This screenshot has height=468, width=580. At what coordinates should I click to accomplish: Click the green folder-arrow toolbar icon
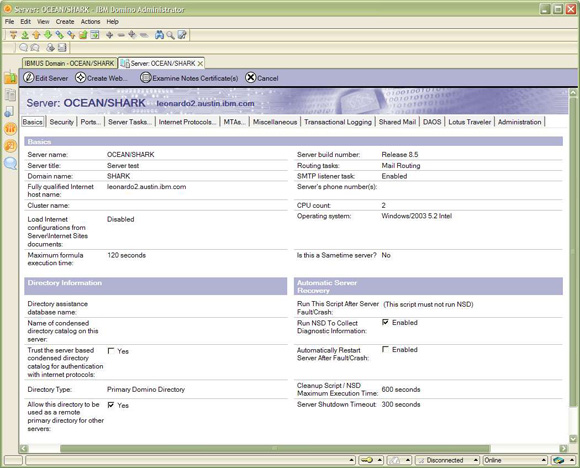[x=83, y=35]
